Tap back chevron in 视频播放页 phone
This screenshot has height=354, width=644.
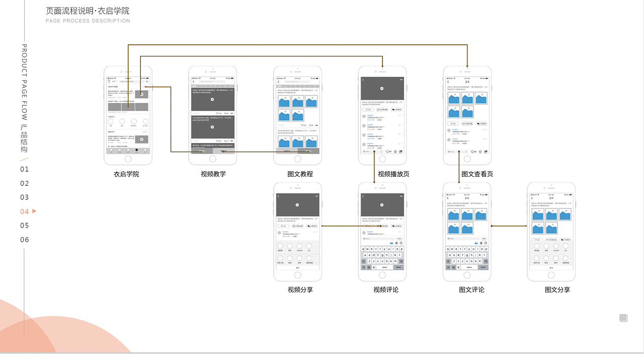[x=363, y=80]
